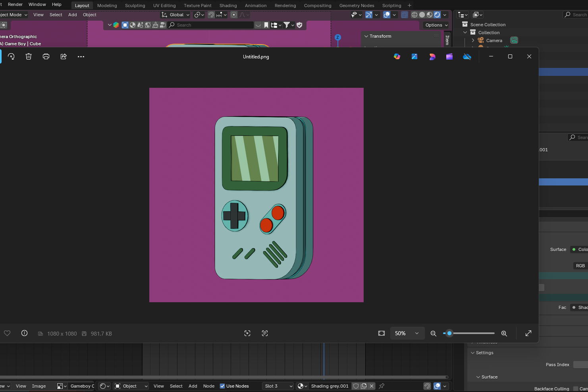
Task: Click the visual search scan icon in Photos
Action: point(247,333)
